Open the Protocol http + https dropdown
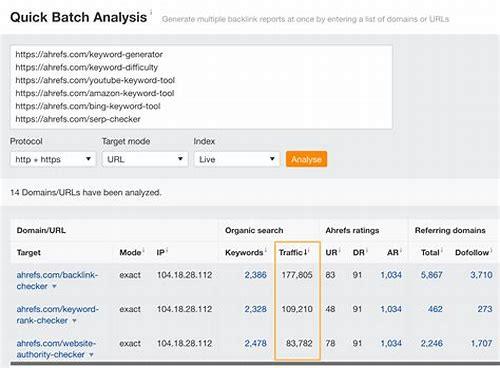The height and width of the screenshot is (368, 500). [x=53, y=159]
